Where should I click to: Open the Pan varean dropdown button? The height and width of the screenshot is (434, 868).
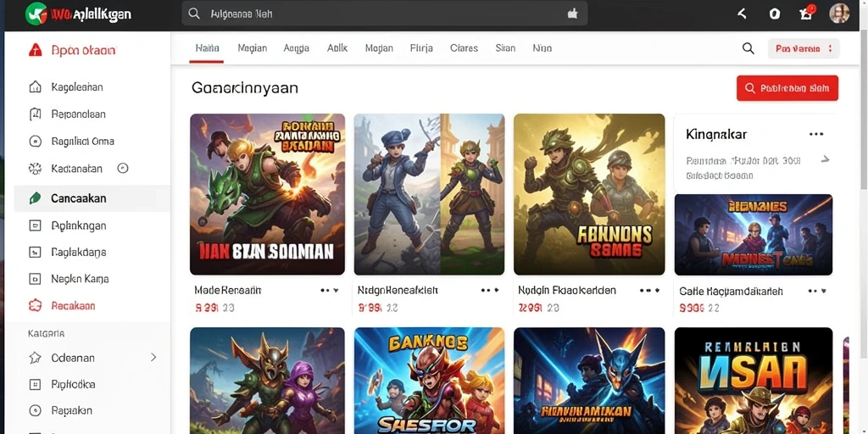tap(804, 48)
